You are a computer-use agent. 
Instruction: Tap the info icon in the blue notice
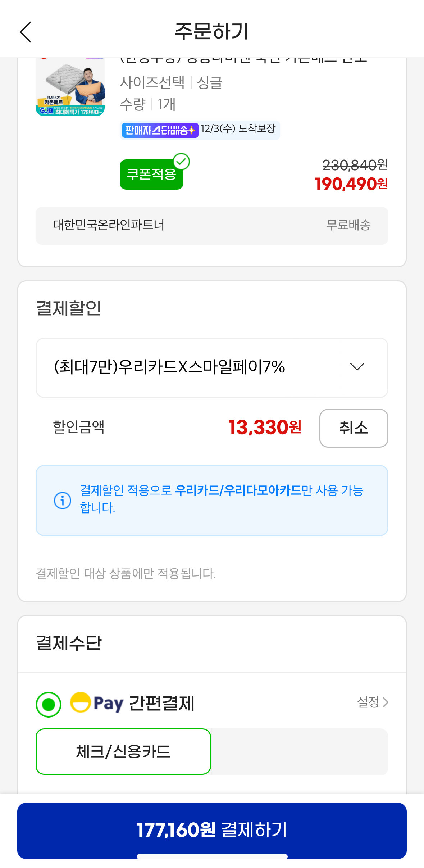click(63, 500)
